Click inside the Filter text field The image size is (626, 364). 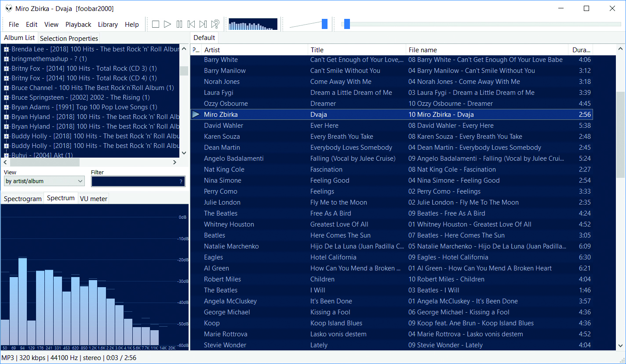coord(134,181)
